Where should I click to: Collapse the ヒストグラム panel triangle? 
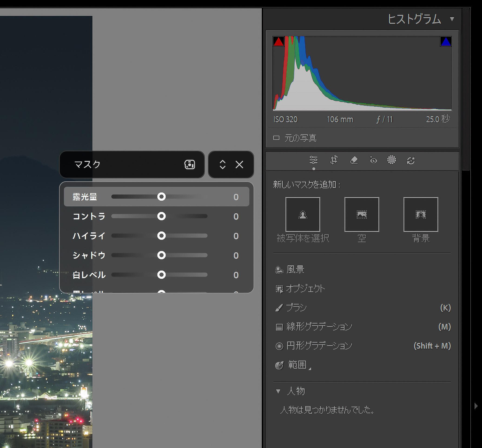coord(452,19)
